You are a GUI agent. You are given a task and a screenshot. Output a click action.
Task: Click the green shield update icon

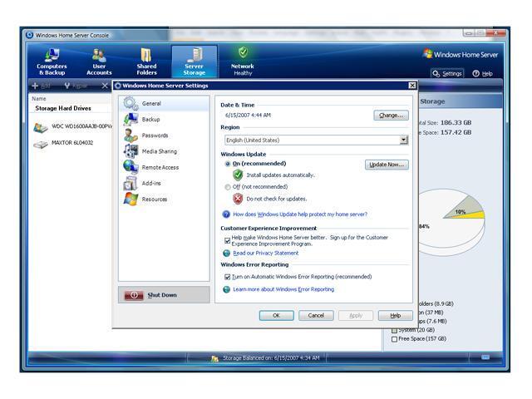[238, 175]
